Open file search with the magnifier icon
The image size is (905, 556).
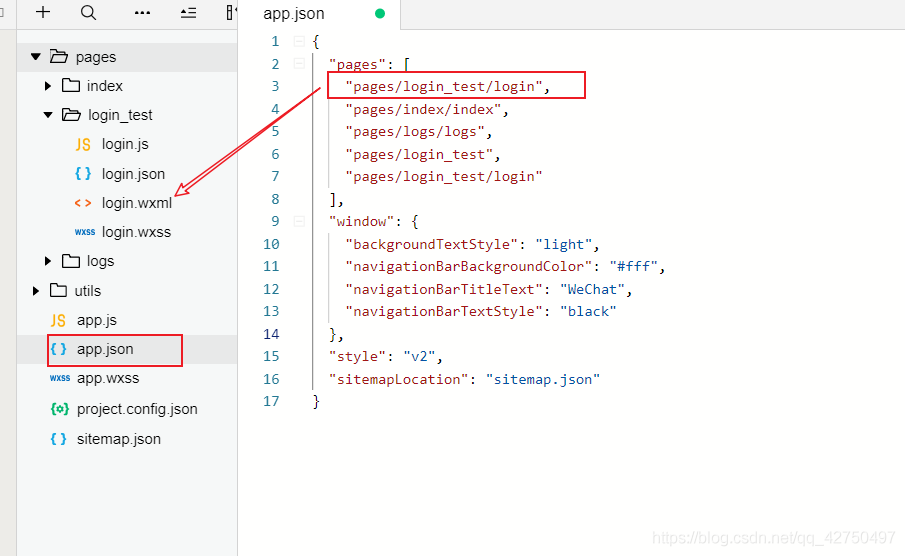88,12
